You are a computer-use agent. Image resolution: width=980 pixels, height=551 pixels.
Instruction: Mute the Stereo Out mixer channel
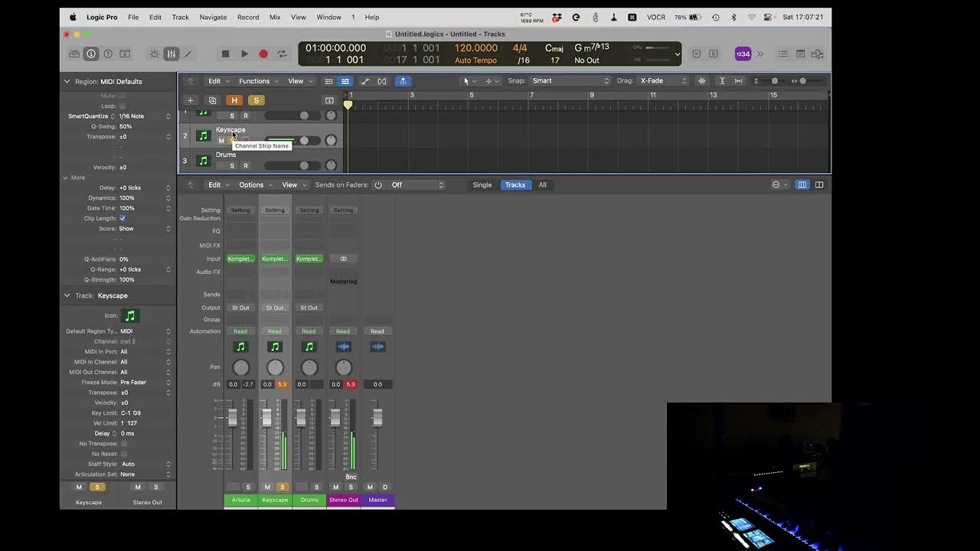pos(335,487)
